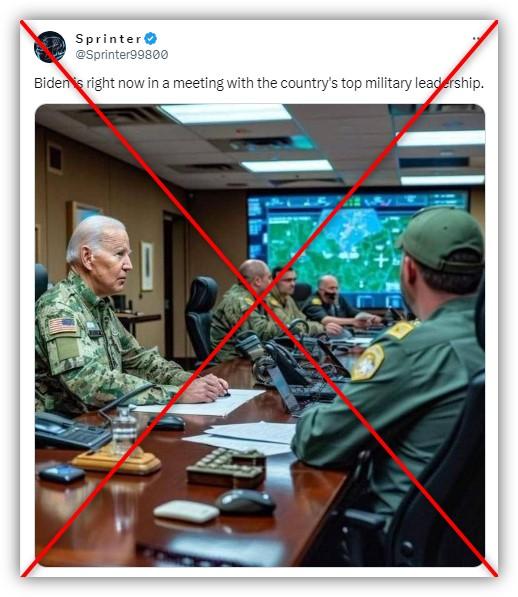Click the black computer mouse on table
Image resolution: width=518 pixels, height=597 pixels.
245,502
